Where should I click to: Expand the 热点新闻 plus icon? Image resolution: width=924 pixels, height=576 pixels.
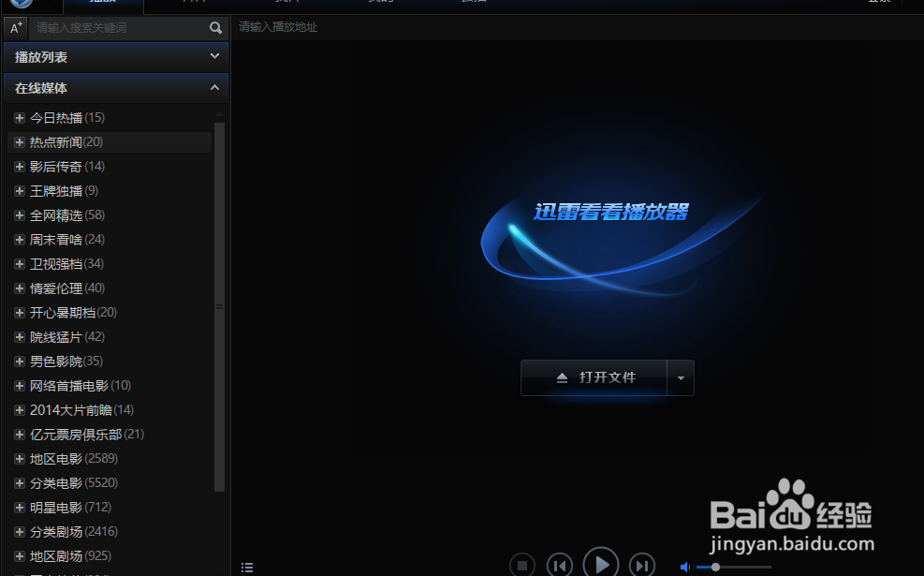[x=20, y=142]
